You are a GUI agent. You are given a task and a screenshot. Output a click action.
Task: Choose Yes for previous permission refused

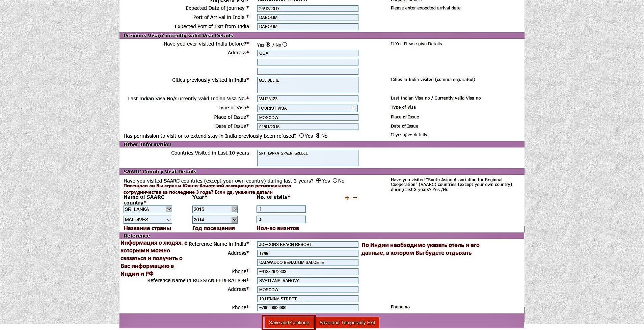[x=301, y=136]
